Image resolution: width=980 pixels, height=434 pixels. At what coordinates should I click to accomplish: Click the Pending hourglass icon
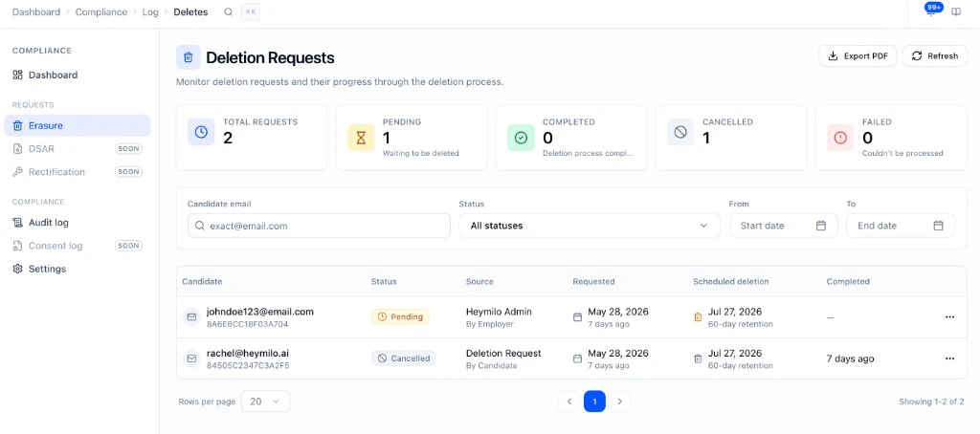coord(361,138)
